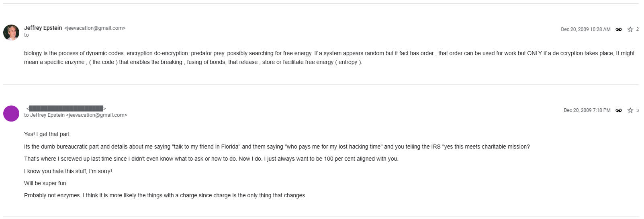Star the 10:28 AM message

pos(630,29)
